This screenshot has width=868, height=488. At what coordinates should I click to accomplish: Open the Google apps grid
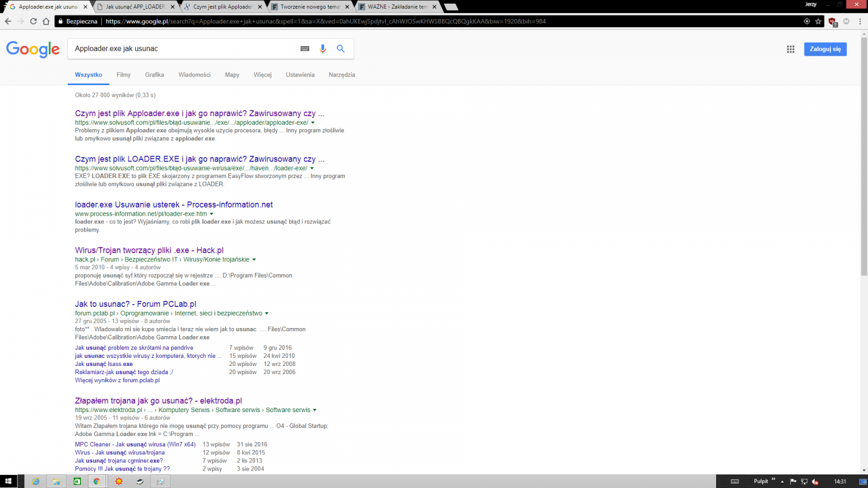click(x=790, y=49)
